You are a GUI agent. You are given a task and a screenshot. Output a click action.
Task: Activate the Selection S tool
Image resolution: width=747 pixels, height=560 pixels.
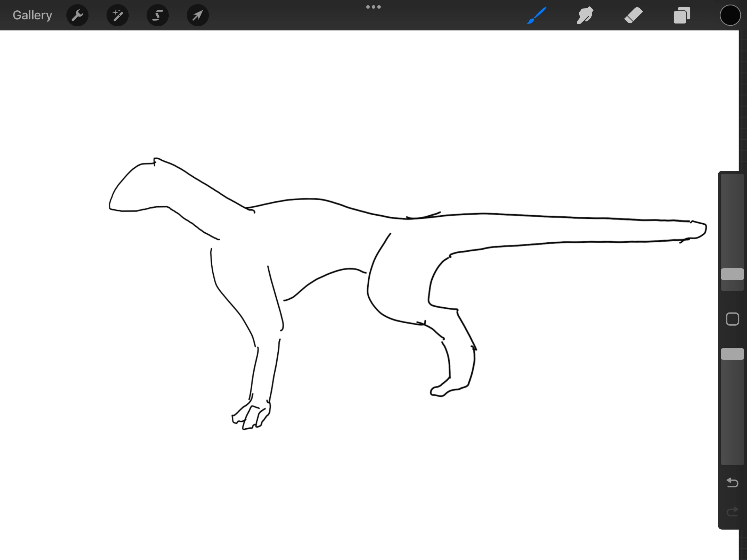[x=158, y=15]
